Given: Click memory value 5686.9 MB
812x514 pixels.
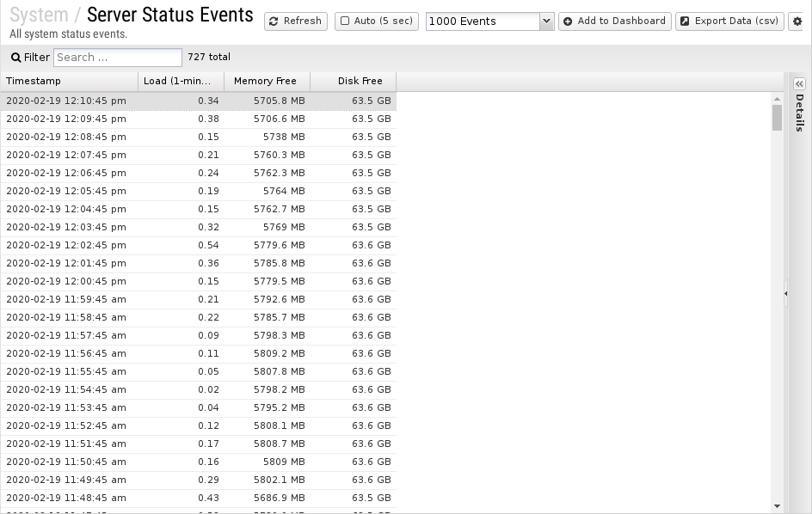Looking at the screenshot, I should [279, 498].
